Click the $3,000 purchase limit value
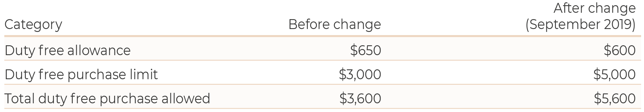644x112 pixels. click(360, 75)
